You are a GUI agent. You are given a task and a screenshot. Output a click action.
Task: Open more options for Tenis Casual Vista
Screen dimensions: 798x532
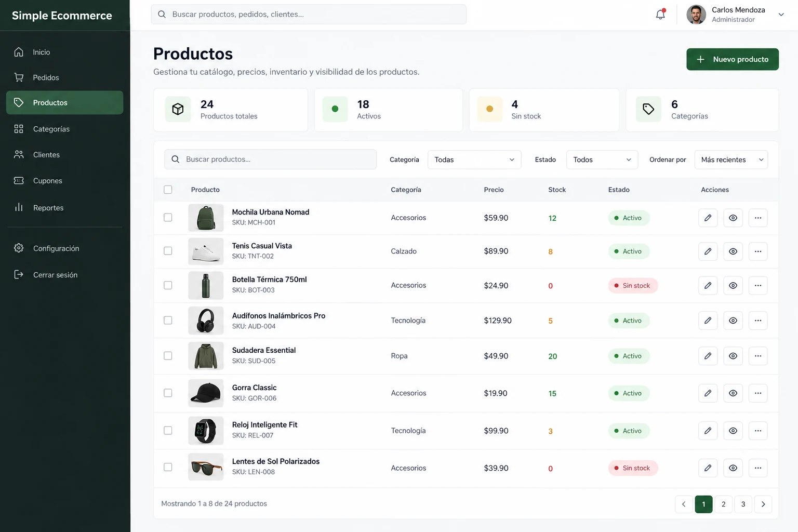click(758, 251)
